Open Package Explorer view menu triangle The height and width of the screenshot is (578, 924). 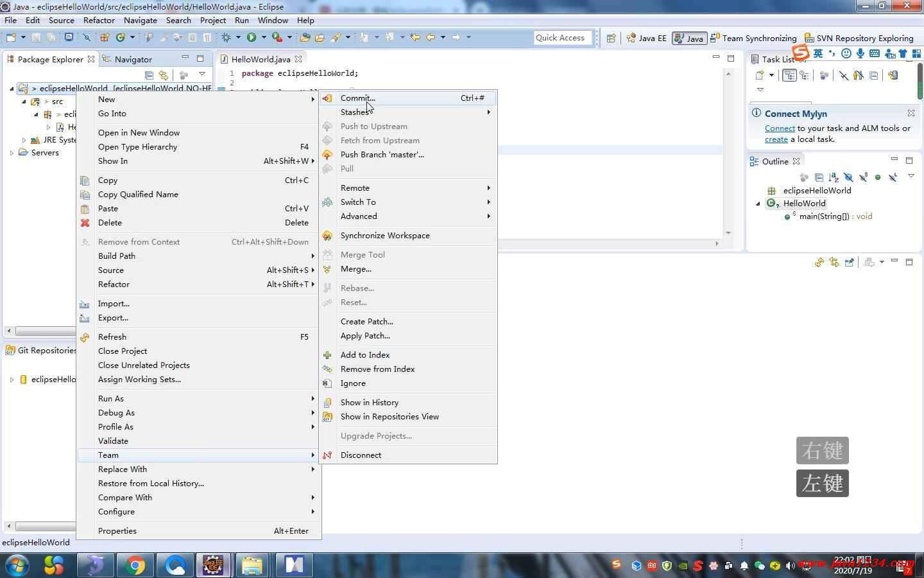click(202, 73)
